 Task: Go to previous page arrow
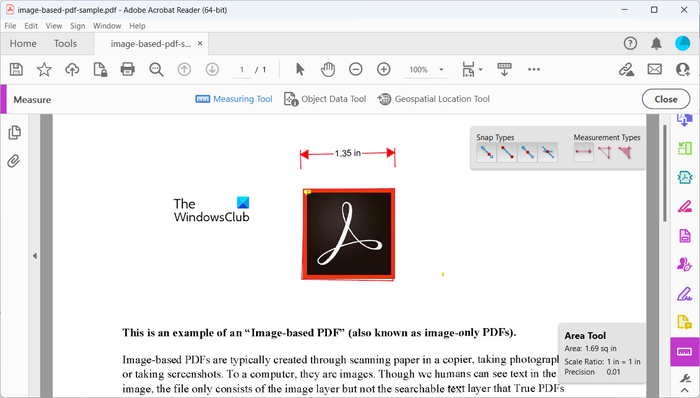pyautogui.click(x=184, y=69)
